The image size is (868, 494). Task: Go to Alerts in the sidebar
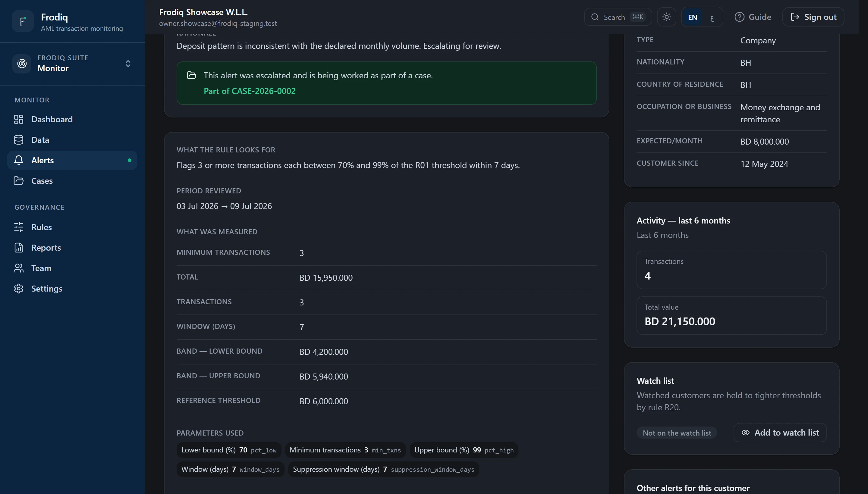tap(72, 160)
